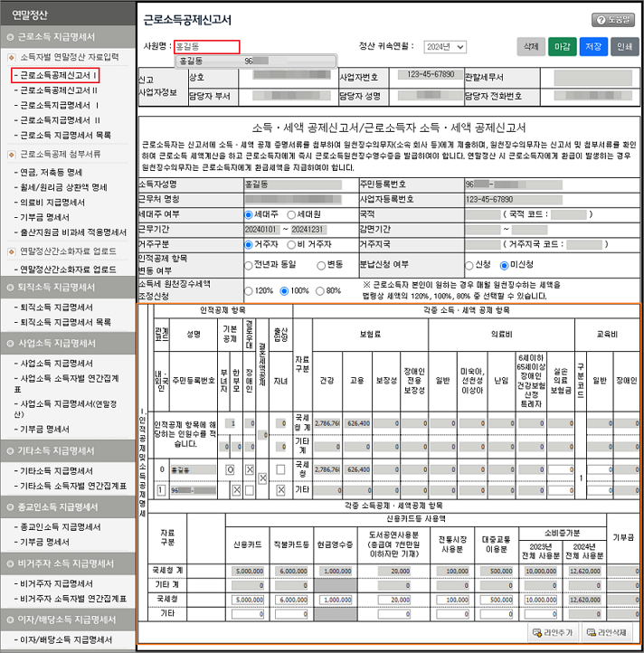
Task: Click 국세청 직불카드등 6,000,000 input field
Action: click(x=291, y=601)
